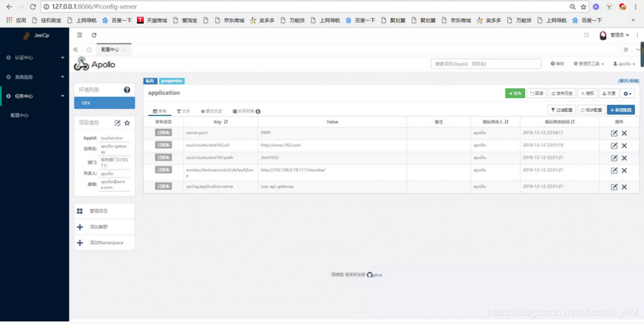Click the edit icon beside 项目信息
Image resolution: width=644 pixels, height=324 pixels.
tap(117, 123)
